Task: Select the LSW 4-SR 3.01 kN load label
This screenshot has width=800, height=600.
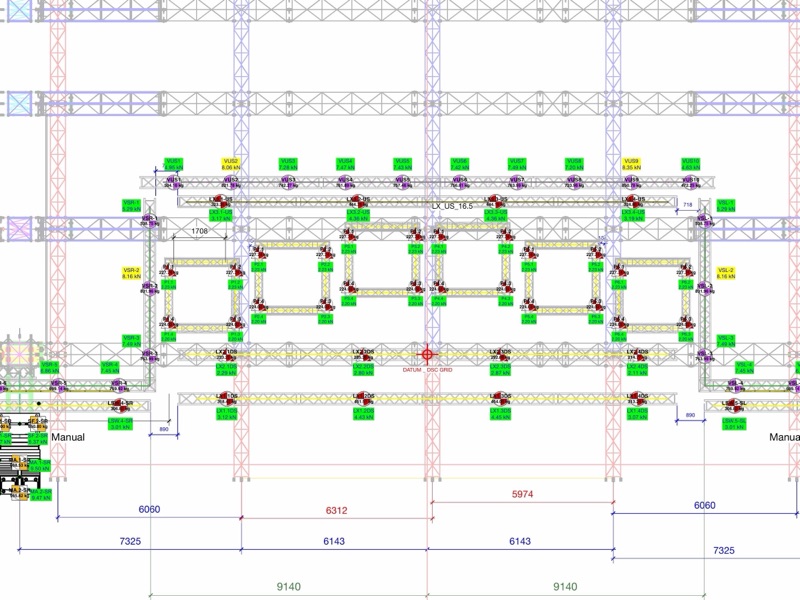Action: coord(120,423)
